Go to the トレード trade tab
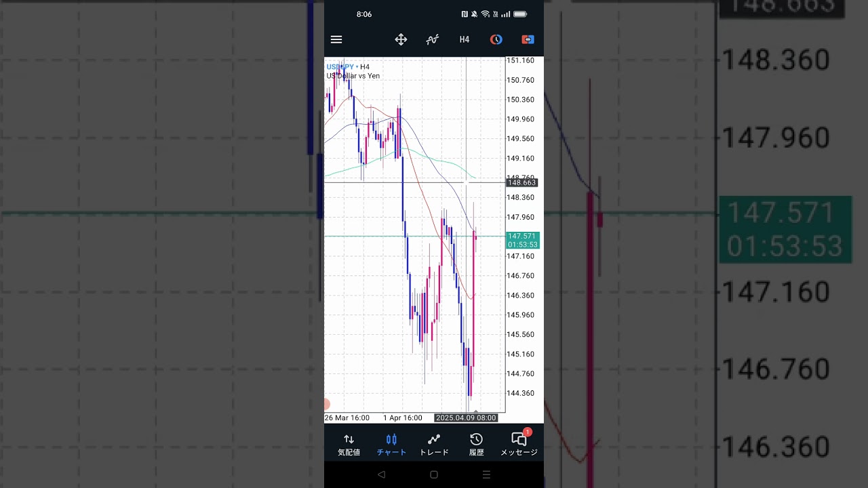The width and height of the screenshot is (868, 488). pyautogui.click(x=434, y=445)
